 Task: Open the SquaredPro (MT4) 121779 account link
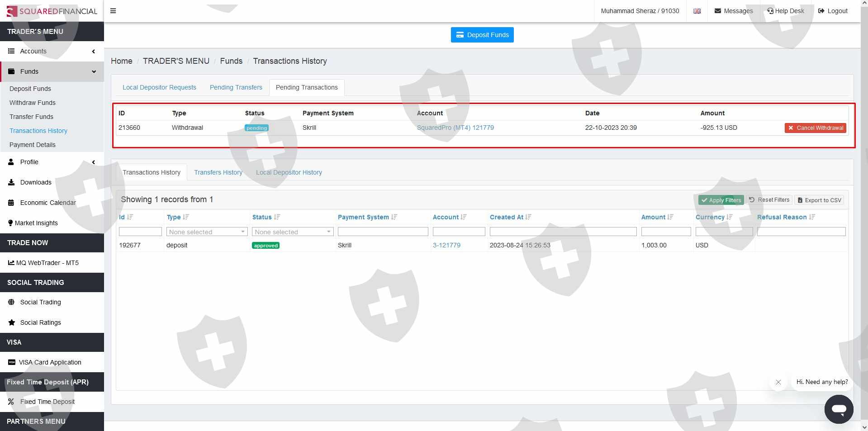(x=455, y=128)
